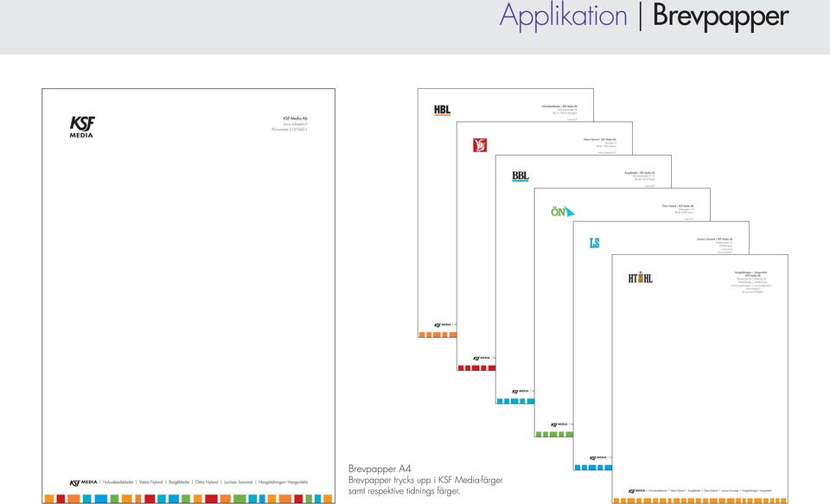Viewport: 830px width, 504px height.
Task: Click the BBL logo with blue underline
Action: tap(520, 176)
